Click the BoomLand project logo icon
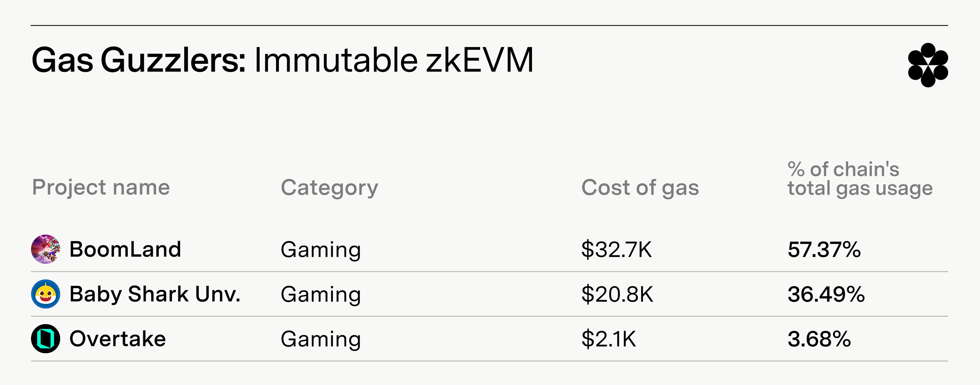This screenshot has width=980, height=385. tap(46, 249)
